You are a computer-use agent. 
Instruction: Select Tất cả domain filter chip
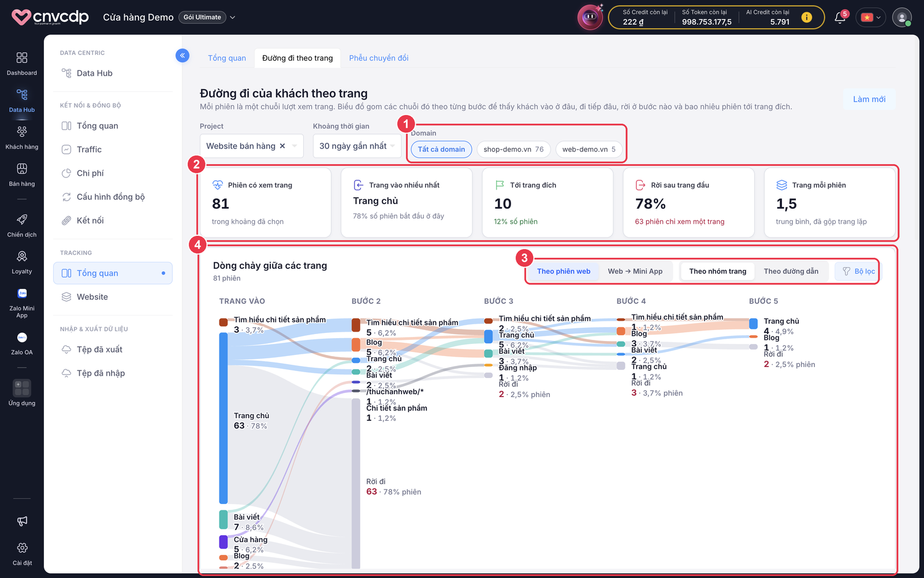point(441,149)
